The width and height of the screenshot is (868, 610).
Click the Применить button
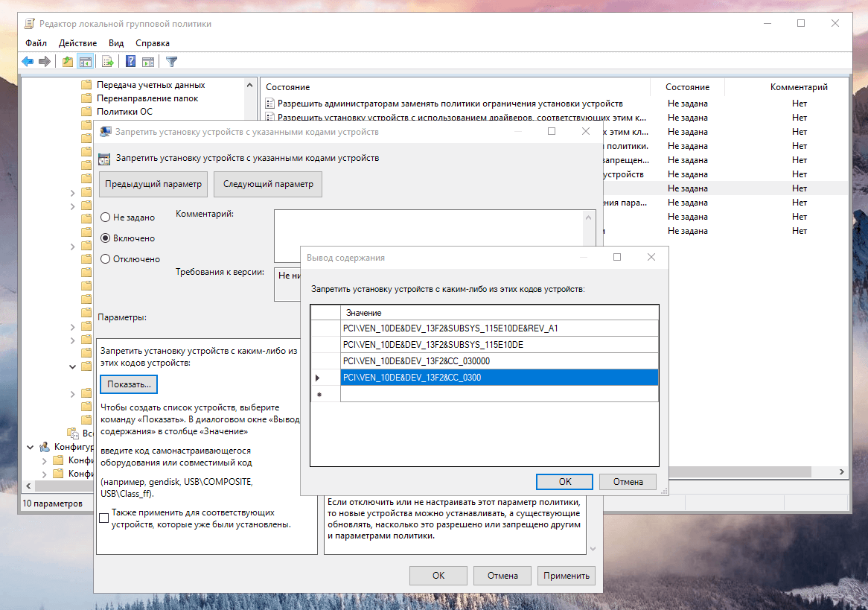[567, 576]
